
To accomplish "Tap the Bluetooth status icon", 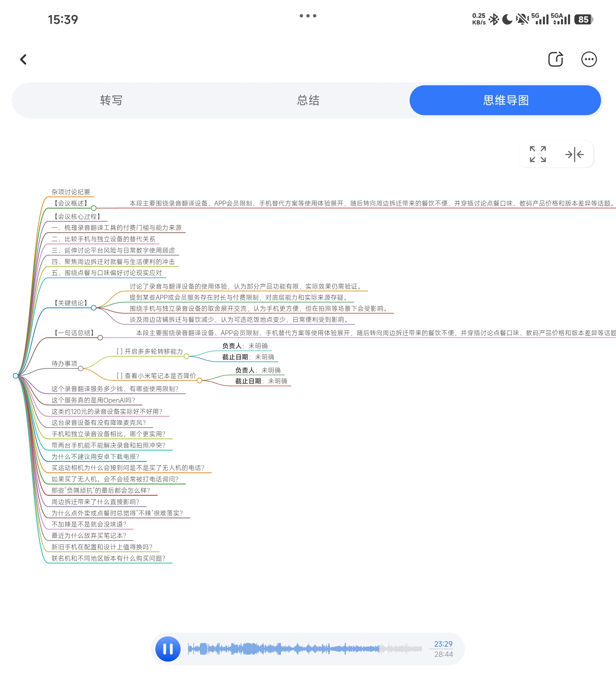I will [x=494, y=19].
